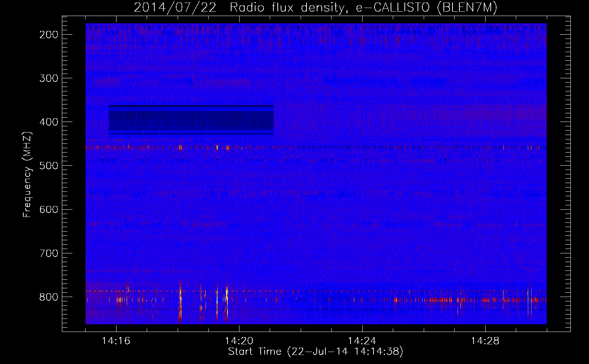589x364 pixels.
Task: Click the 300 frequency tick label
Action: point(48,78)
